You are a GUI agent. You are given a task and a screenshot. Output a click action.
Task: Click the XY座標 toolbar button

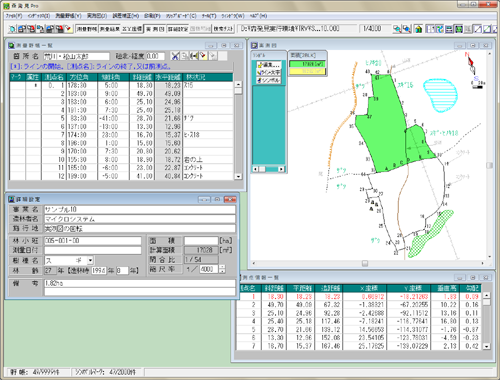tap(132, 29)
